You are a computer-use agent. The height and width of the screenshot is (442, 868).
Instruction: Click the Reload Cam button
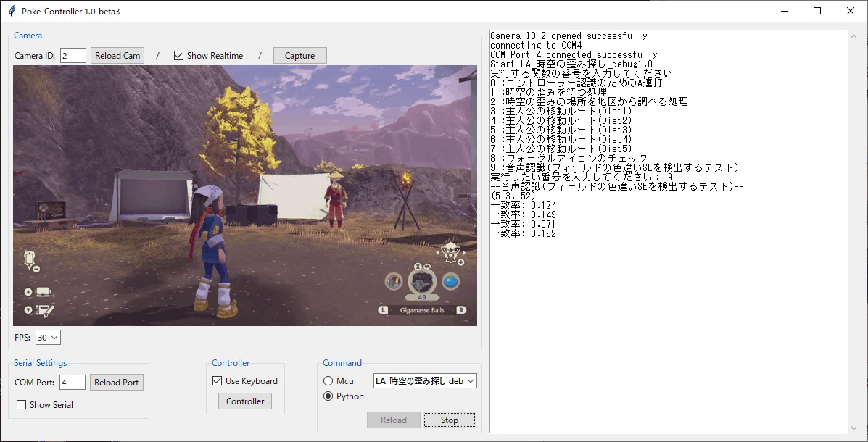point(117,55)
